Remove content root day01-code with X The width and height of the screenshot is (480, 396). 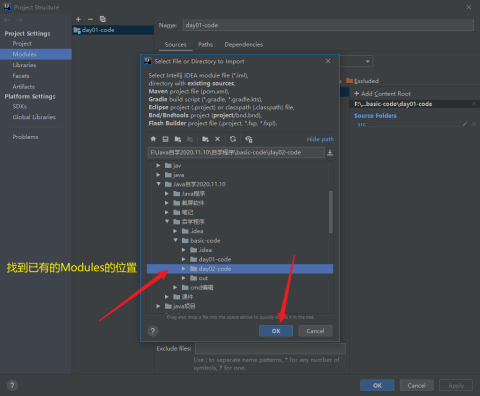(x=474, y=104)
